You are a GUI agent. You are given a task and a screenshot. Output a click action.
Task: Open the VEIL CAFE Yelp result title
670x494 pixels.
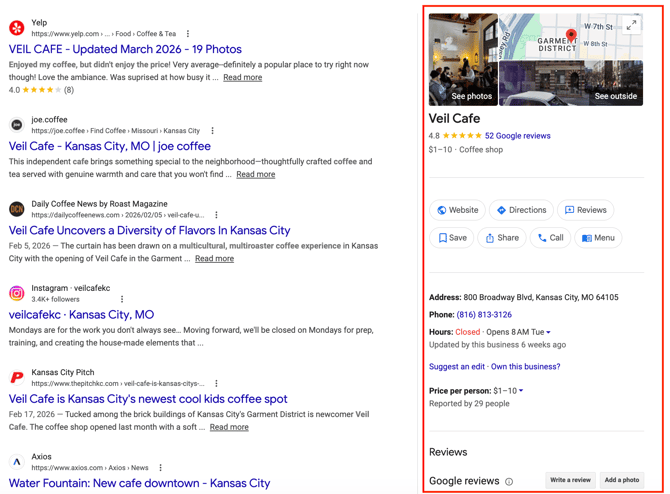(125, 49)
